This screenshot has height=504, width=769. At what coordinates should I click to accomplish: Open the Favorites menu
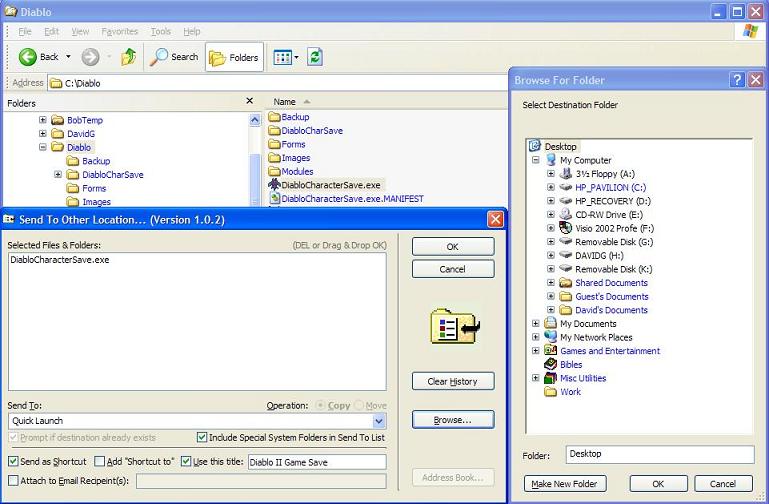click(119, 32)
